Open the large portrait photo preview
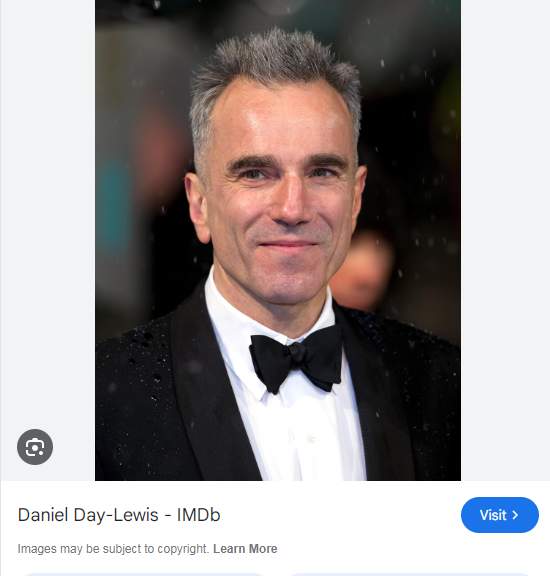Viewport: 550px width, 576px height. [x=278, y=240]
